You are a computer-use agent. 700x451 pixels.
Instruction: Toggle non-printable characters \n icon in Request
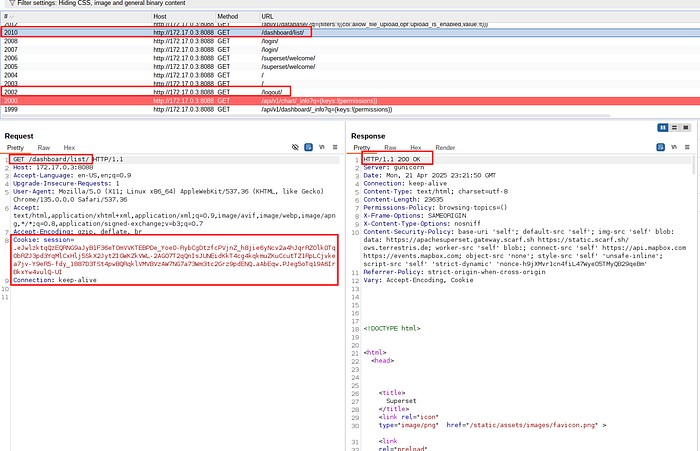pos(322,147)
